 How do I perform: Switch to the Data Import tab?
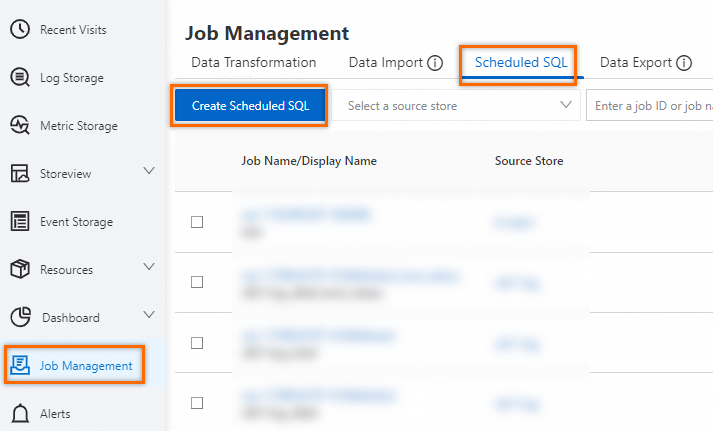pyautogui.click(x=386, y=62)
